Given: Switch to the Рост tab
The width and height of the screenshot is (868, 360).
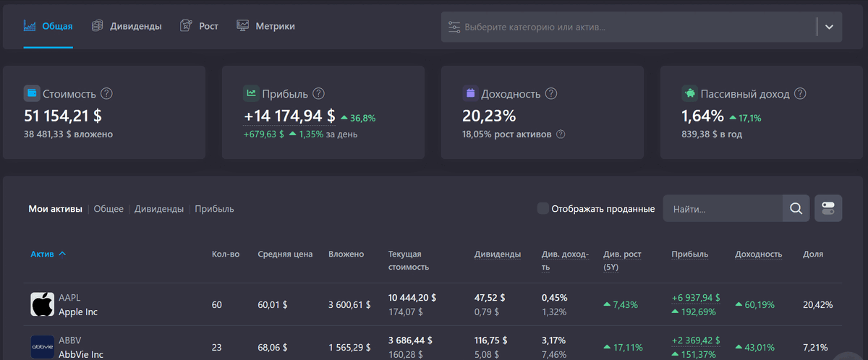Looking at the screenshot, I should point(199,26).
